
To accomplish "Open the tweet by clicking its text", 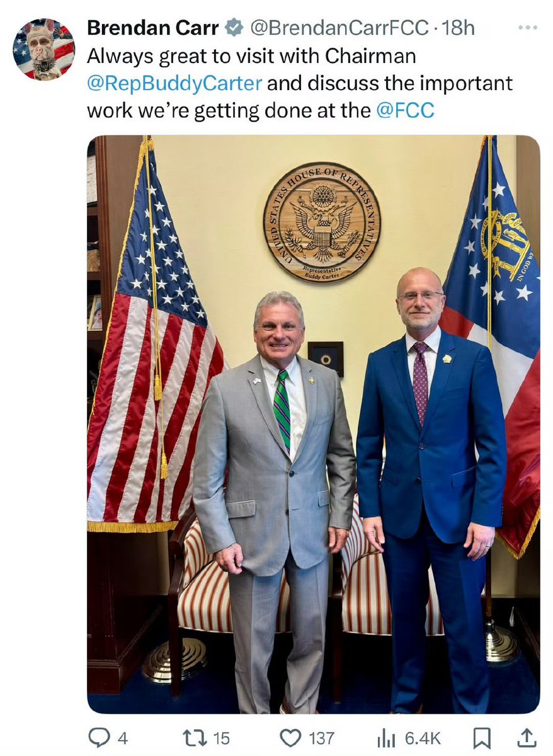I will [300, 83].
